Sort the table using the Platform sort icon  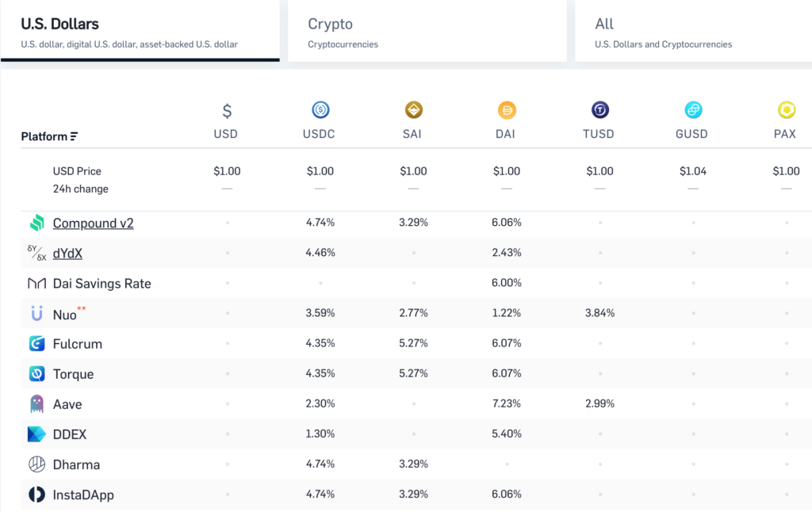[x=74, y=136]
